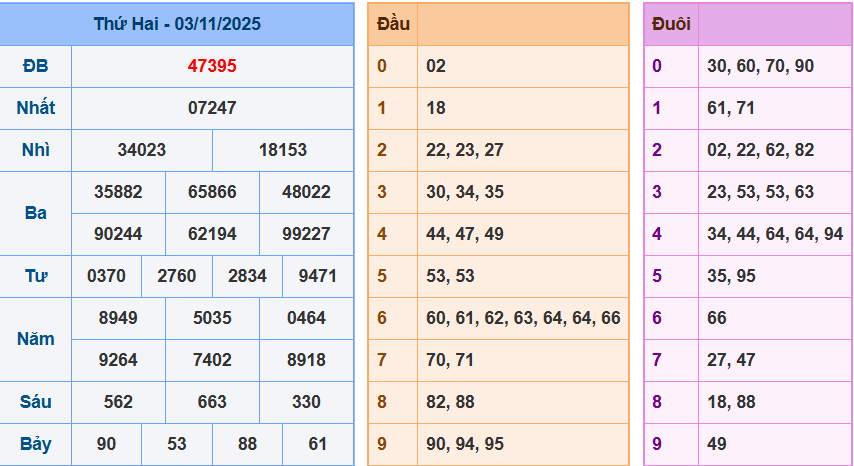
Task: Select the special prize number 47395
Action: (x=212, y=66)
